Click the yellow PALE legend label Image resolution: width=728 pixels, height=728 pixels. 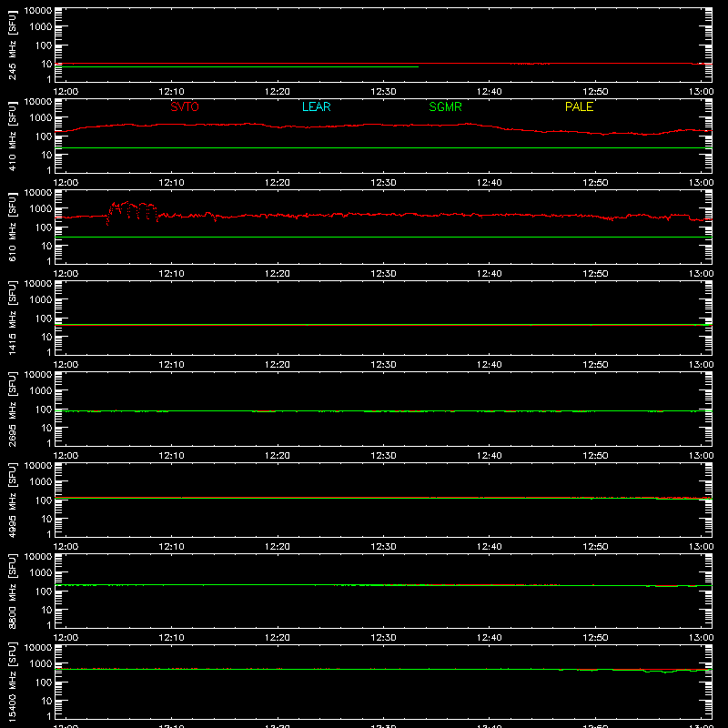click(x=579, y=106)
